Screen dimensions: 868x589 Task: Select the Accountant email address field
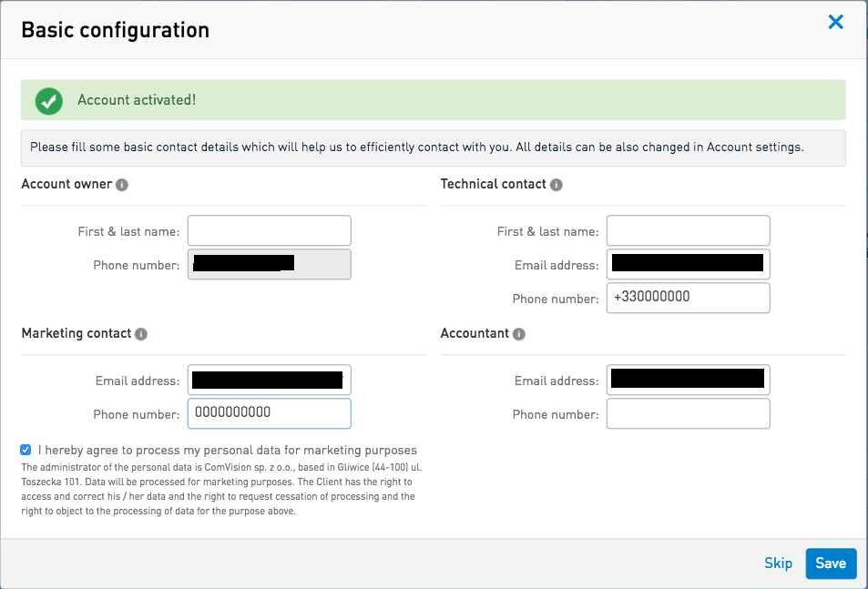click(x=688, y=381)
